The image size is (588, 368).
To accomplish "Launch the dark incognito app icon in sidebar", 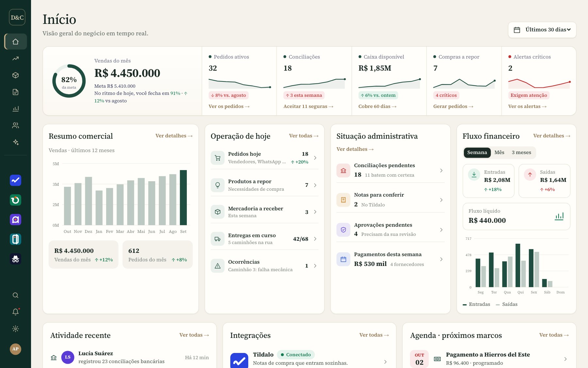I will (x=15, y=259).
